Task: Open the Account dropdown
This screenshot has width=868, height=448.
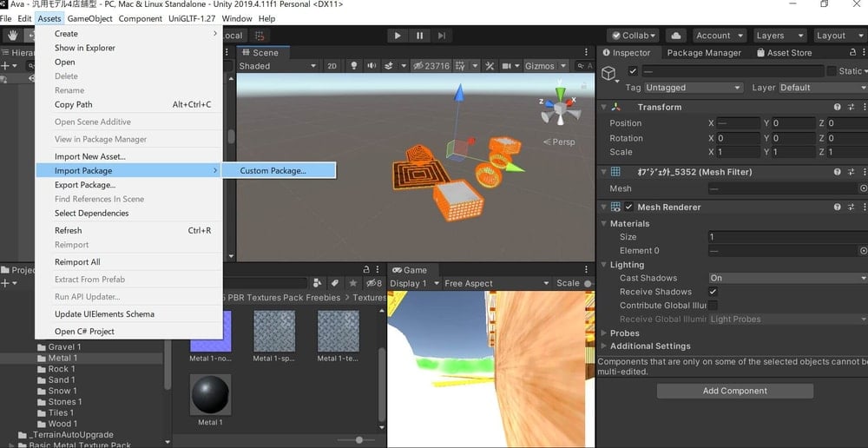Action: tap(719, 36)
